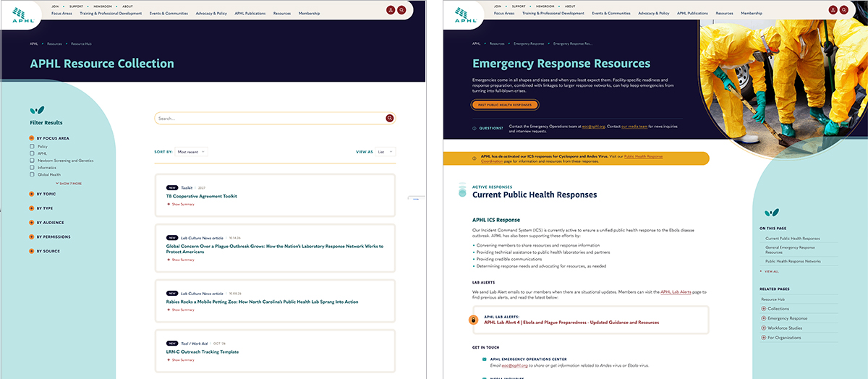Screen dimensions: 868x379
Task: Show Summary for TB Cooperative Agreement Toolkit
Action: 181,204
